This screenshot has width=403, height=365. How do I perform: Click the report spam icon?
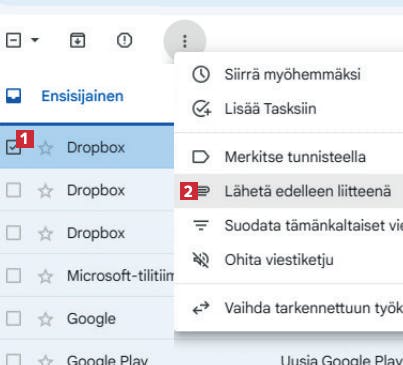[x=124, y=40]
